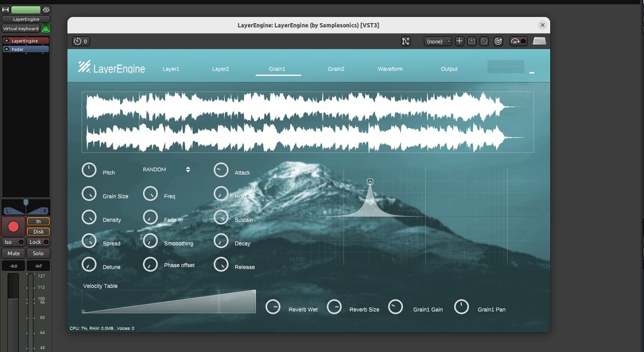Click the Phase offset knob
The height and width of the screenshot is (352, 644).
(150, 264)
